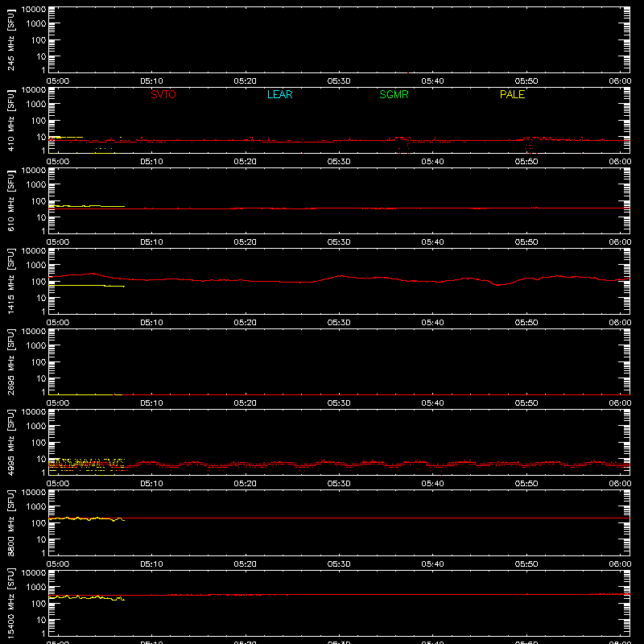Click the red SVTO station label

(163, 94)
